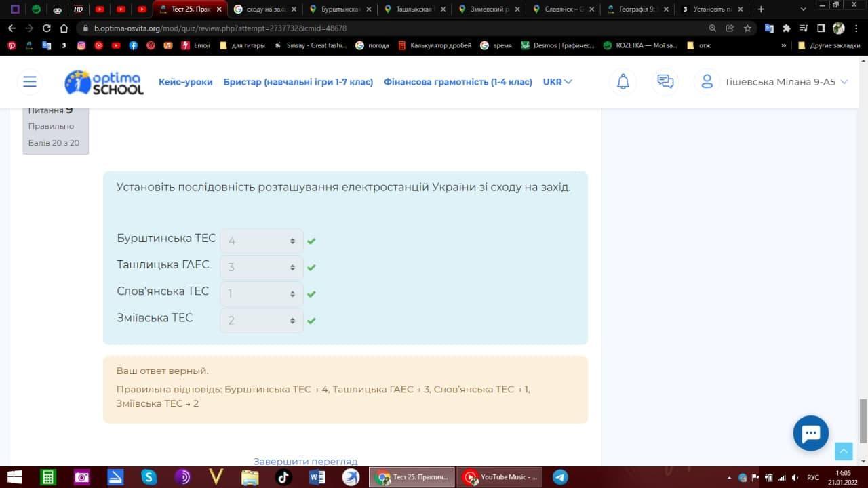Viewport: 868px width, 488px height.
Task: Switch to the Тест 25 tab
Action: pyautogui.click(x=190, y=9)
